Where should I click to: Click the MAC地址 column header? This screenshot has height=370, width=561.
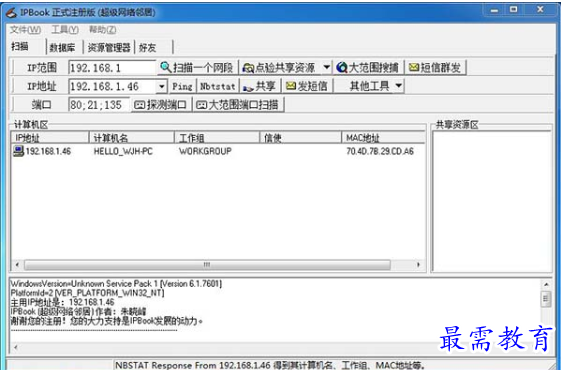point(383,138)
